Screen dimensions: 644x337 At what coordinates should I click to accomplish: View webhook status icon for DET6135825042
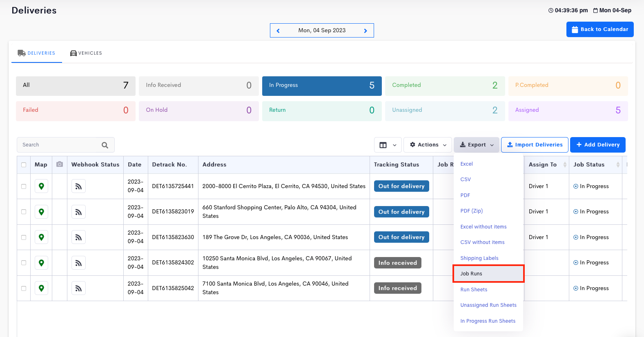click(78, 288)
